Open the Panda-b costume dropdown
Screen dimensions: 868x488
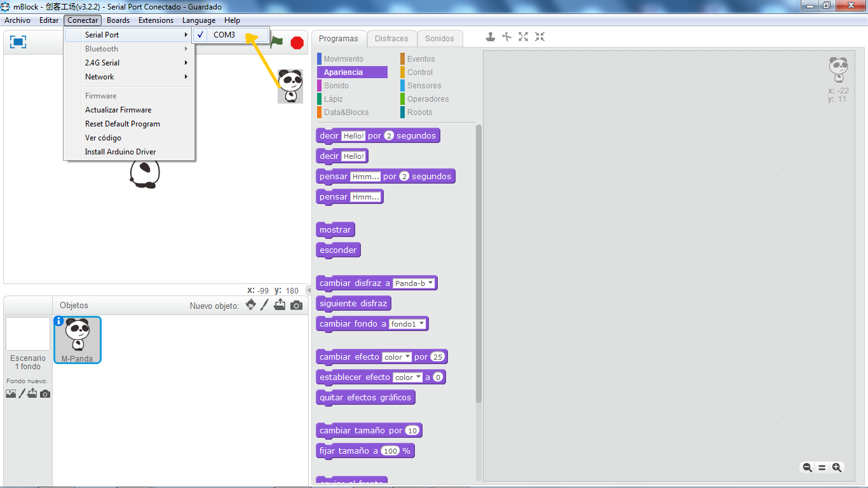click(x=414, y=283)
